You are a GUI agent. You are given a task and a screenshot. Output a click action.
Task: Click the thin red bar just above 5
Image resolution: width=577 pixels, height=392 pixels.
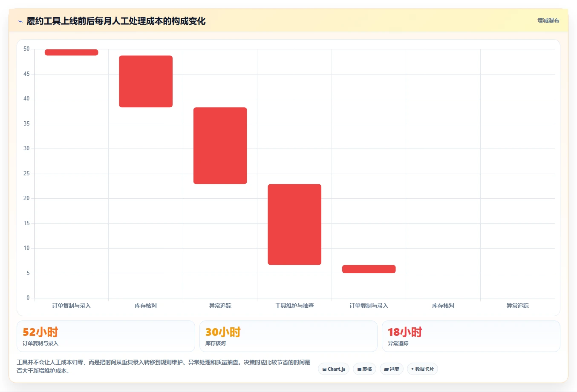pyautogui.click(x=369, y=269)
